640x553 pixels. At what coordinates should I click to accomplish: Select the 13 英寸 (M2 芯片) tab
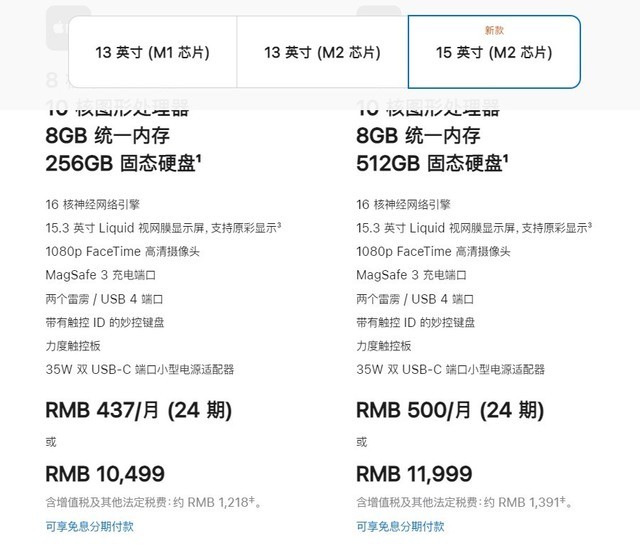click(322, 52)
